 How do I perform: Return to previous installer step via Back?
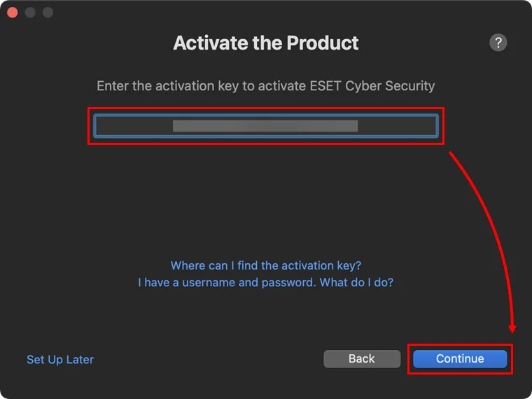pos(361,358)
